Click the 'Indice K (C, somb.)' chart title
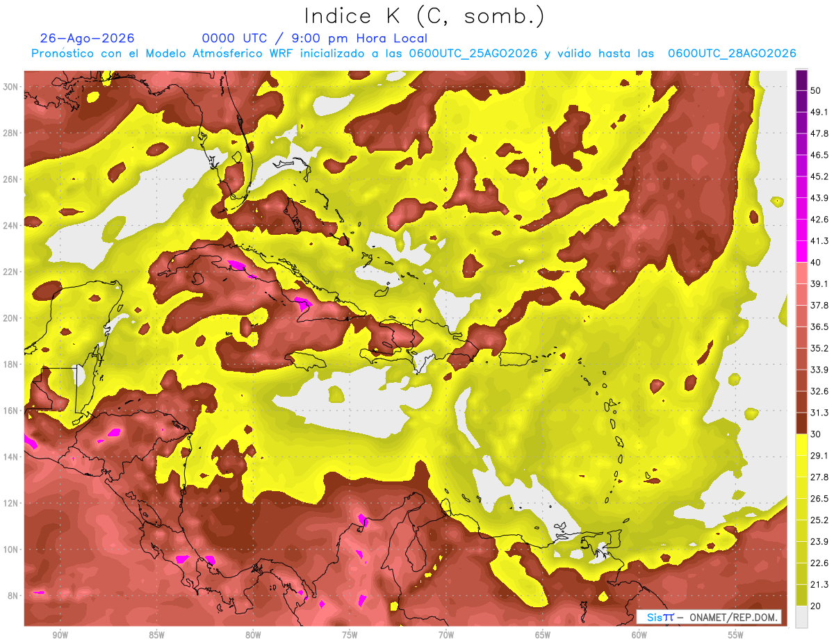 point(424,16)
